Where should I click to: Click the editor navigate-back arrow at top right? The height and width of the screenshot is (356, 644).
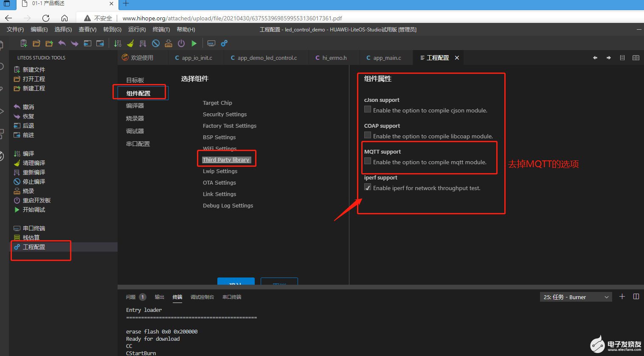tap(595, 58)
